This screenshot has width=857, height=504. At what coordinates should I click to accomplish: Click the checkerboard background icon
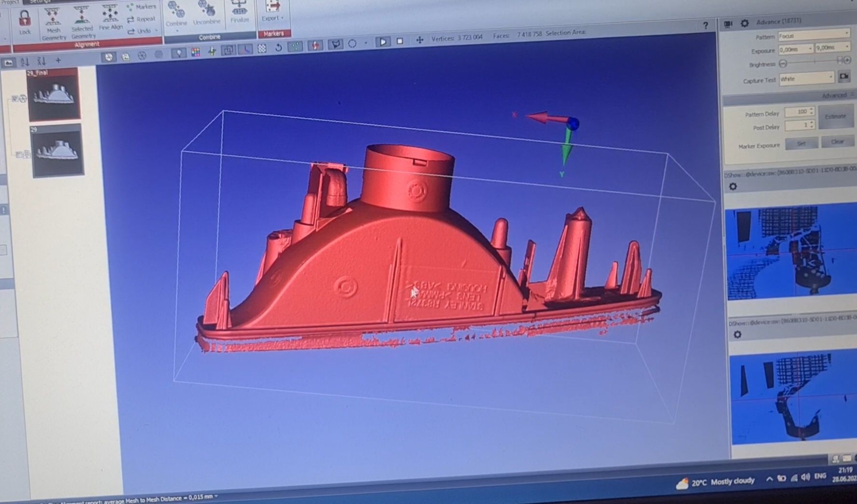[262, 49]
